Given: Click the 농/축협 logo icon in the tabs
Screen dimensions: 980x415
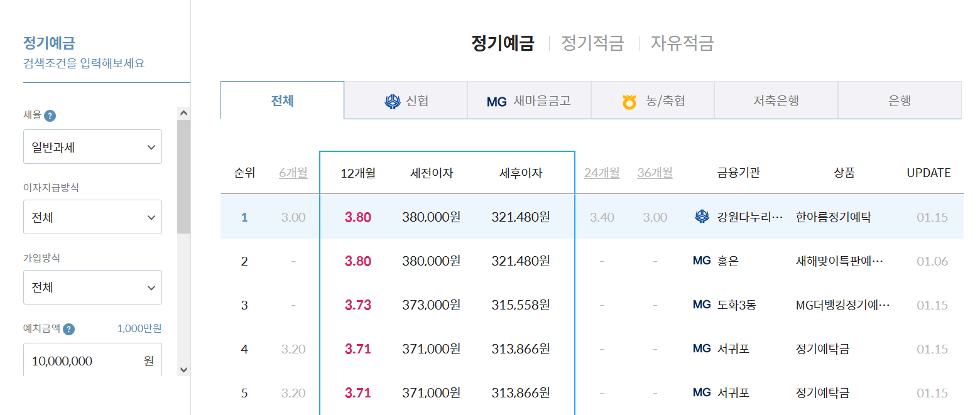Looking at the screenshot, I should tap(629, 101).
